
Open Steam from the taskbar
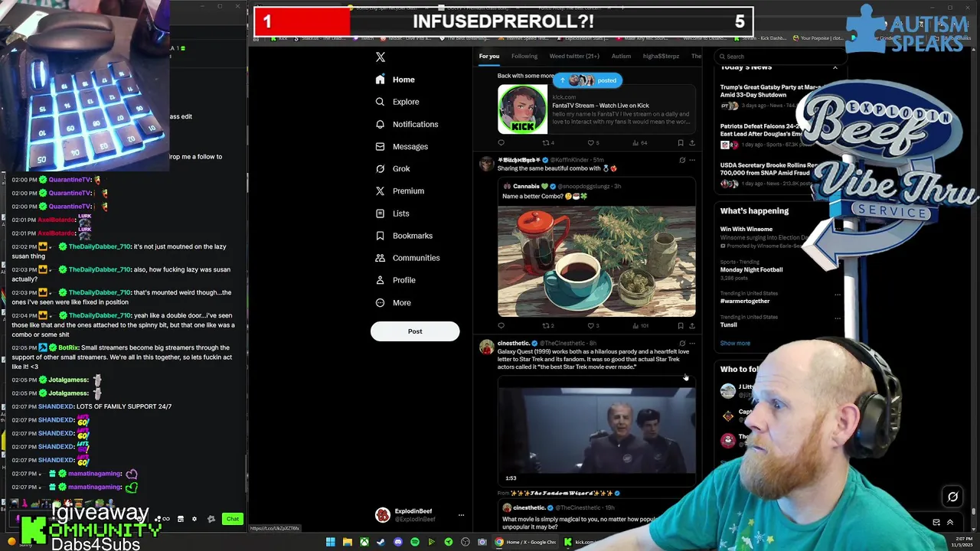(x=381, y=542)
